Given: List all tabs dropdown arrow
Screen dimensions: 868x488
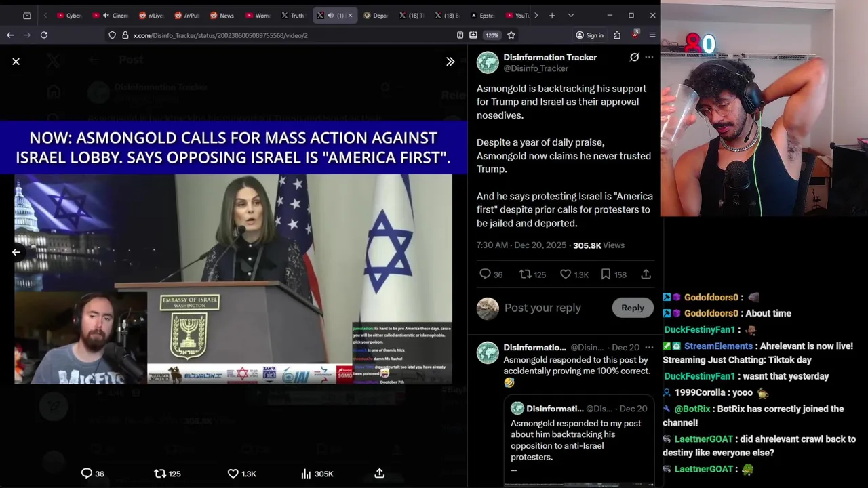Looking at the screenshot, I should click(570, 15).
